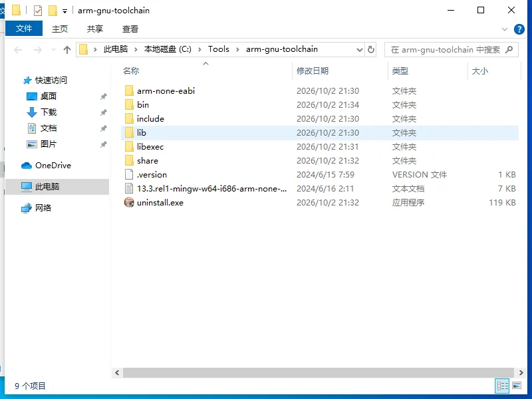Select the lib folder icon
The image size is (532, 399).
click(x=129, y=132)
